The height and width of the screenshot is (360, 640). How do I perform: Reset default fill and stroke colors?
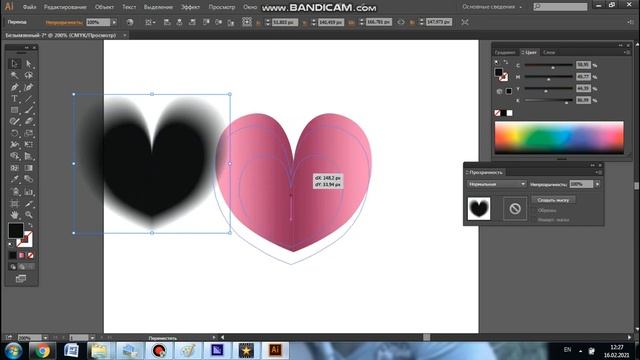pos(11,244)
